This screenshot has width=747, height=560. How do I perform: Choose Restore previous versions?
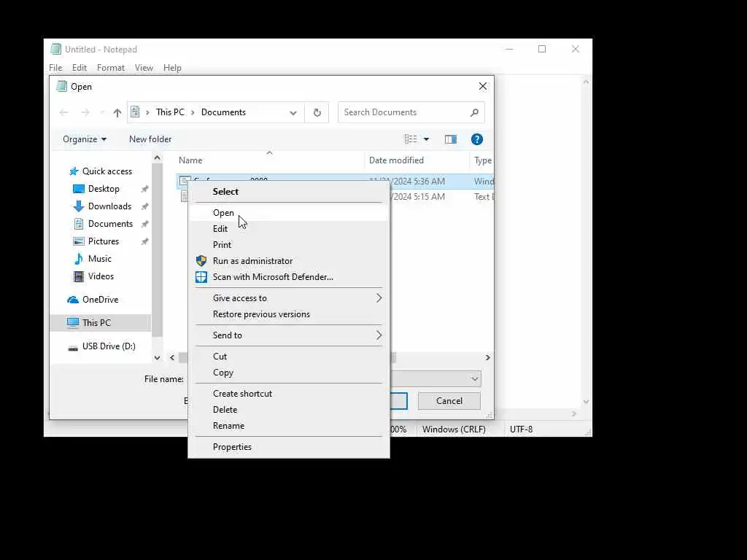[x=289, y=314]
